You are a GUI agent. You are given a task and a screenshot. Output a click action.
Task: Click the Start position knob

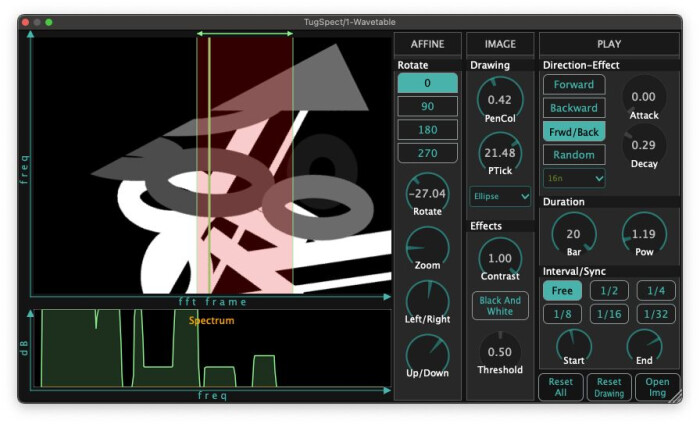point(573,346)
